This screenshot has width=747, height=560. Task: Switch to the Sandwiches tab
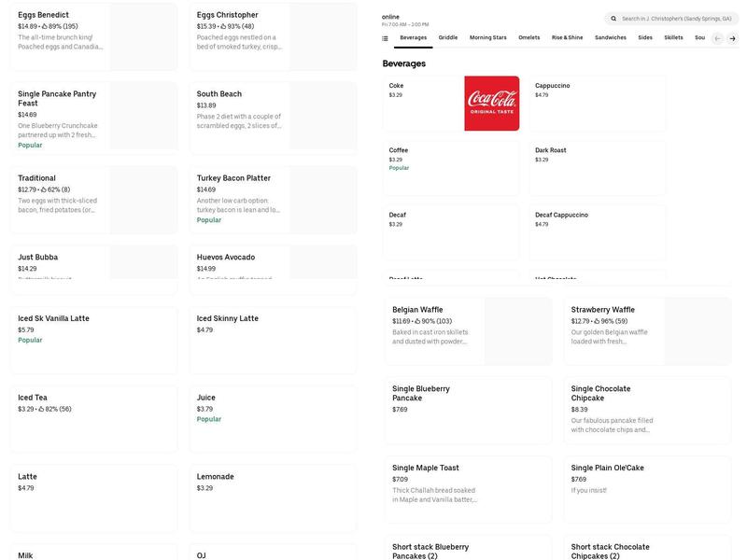point(611,38)
